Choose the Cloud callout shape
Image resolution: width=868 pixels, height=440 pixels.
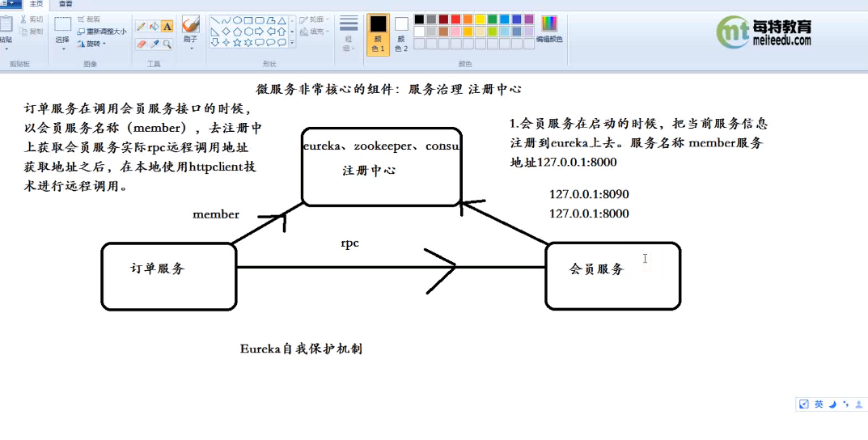(282, 42)
